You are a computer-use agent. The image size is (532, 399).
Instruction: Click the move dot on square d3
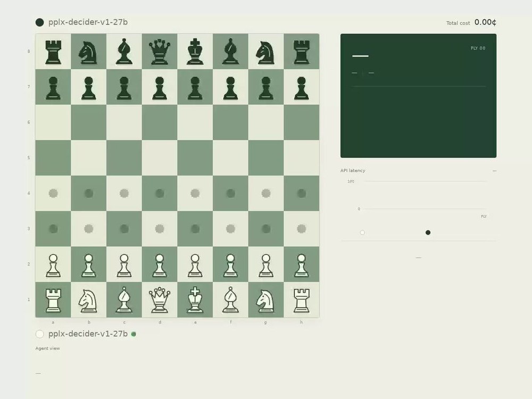coord(160,229)
